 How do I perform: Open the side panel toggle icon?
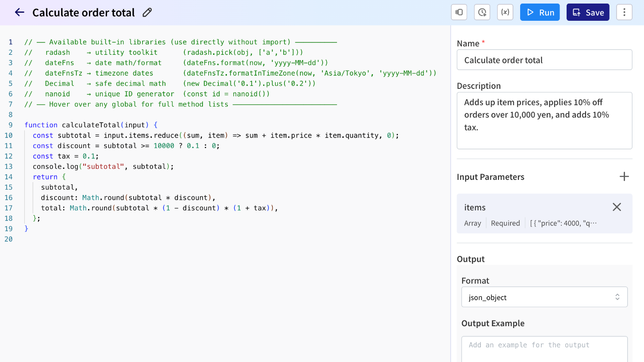459,12
